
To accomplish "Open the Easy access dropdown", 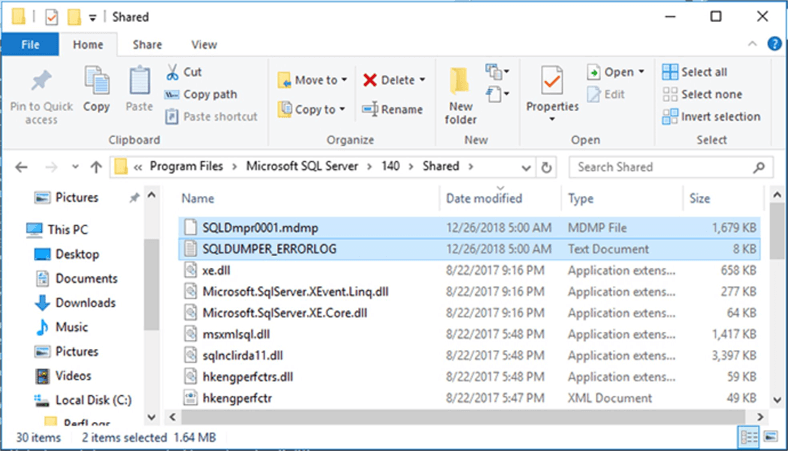I will [x=498, y=94].
